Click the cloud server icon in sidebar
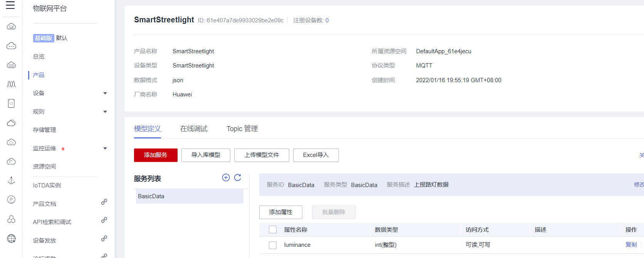 [x=12, y=27]
